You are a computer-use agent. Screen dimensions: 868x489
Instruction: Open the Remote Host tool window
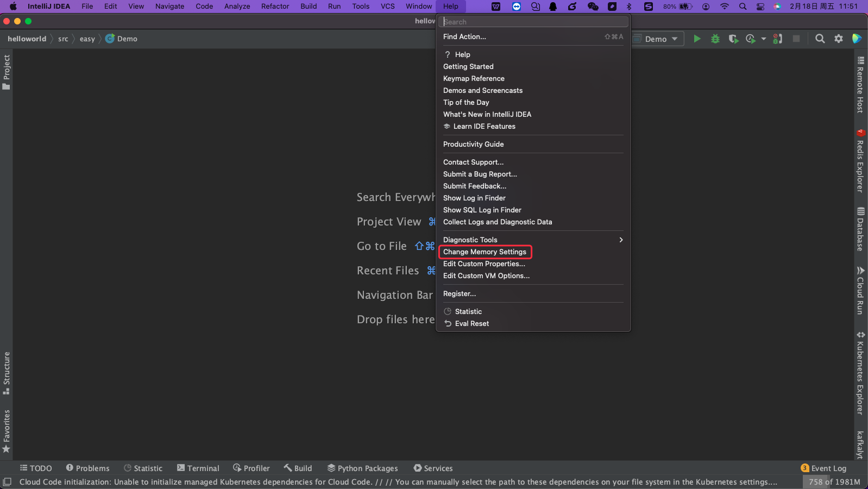(x=861, y=84)
